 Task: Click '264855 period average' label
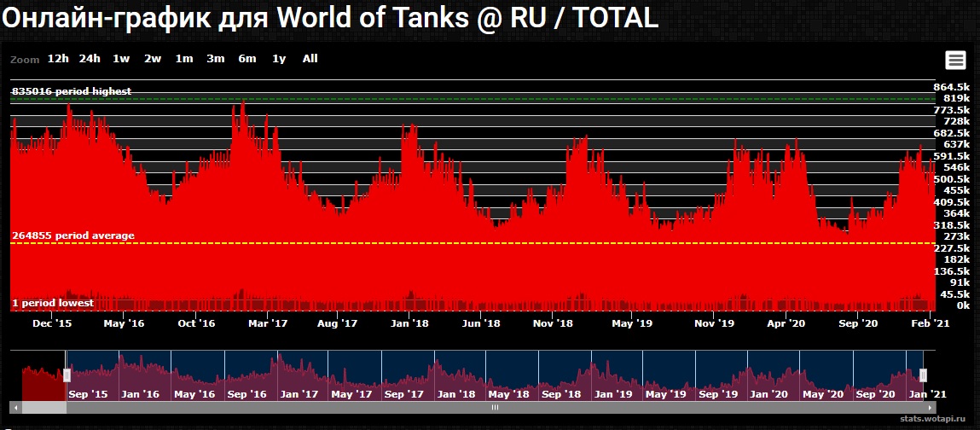(73, 235)
